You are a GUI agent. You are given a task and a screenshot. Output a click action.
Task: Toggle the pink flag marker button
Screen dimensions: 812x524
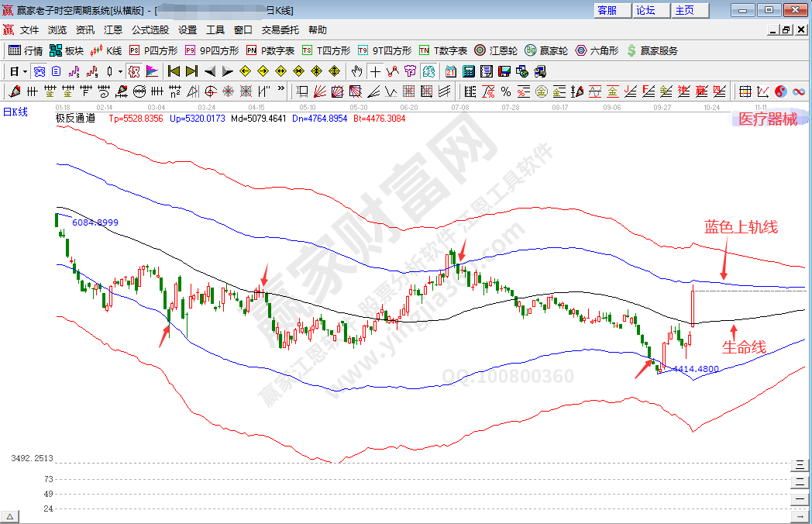tap(152, 71)
